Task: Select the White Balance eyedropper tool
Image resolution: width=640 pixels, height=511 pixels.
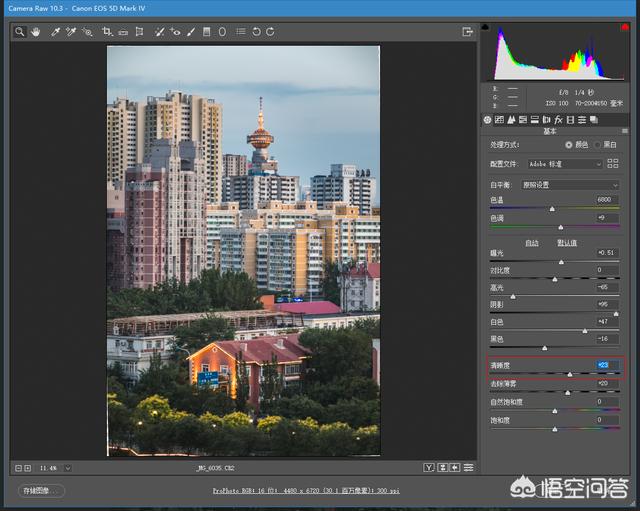Action: [55, 32]
